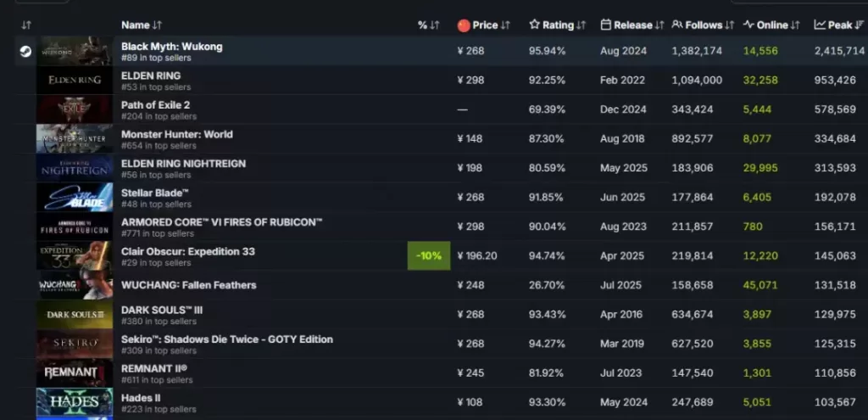The height and width of the screenshot is (420, 868).
Task: Open Sekiro: Shadows Die Twice GOTY link
Action: (227, 339)
